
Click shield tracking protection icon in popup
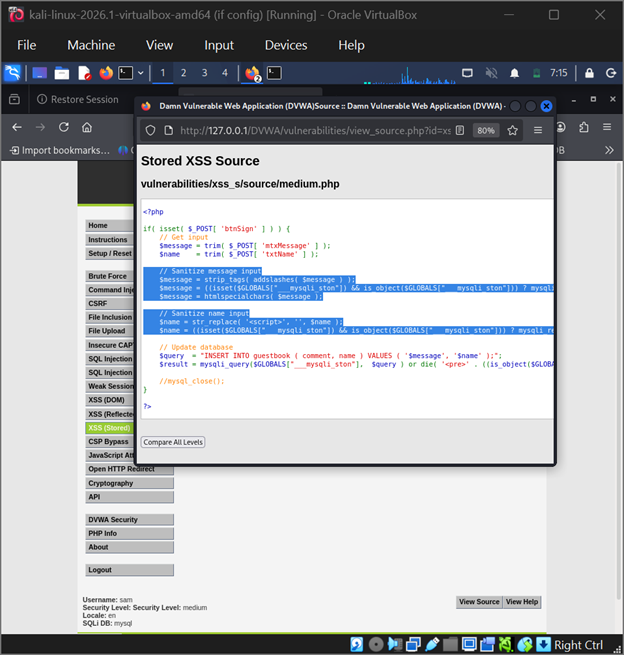[x=150, y=131]
